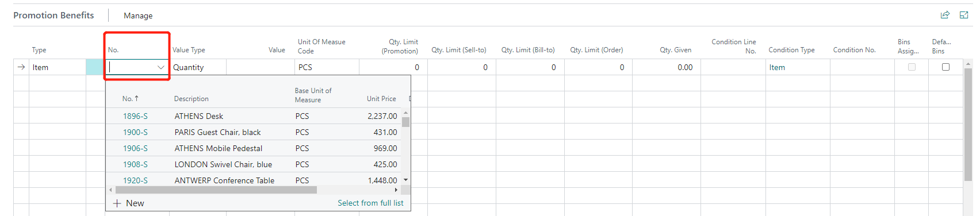Viewport: 980px width, 216px height.
Task: Click the Base Unit of Measure header
Action: (x=313, y=95)
